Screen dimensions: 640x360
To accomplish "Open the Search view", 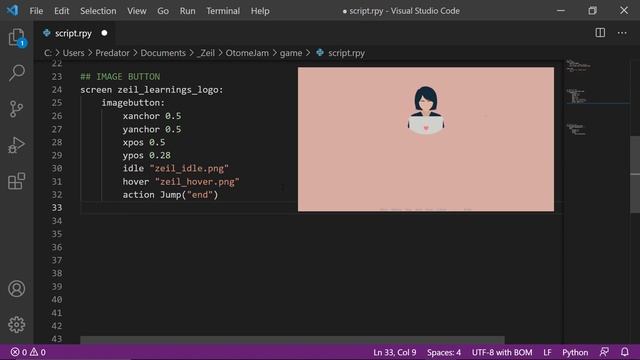I will tap(17, 73).
